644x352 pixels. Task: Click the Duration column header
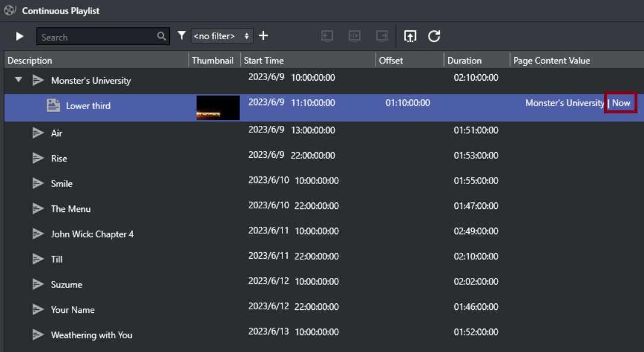[x=464, y=61]
